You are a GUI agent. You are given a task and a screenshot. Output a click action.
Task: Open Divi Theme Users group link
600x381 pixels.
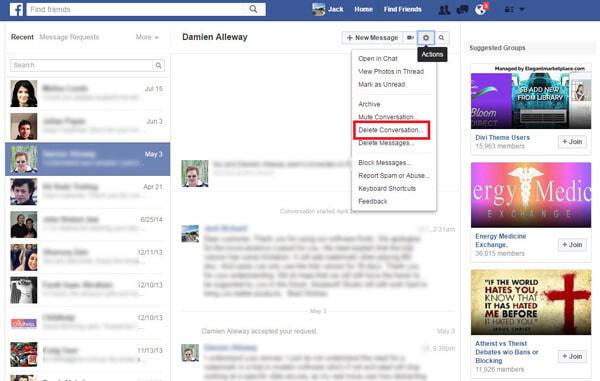pos(502,137)
